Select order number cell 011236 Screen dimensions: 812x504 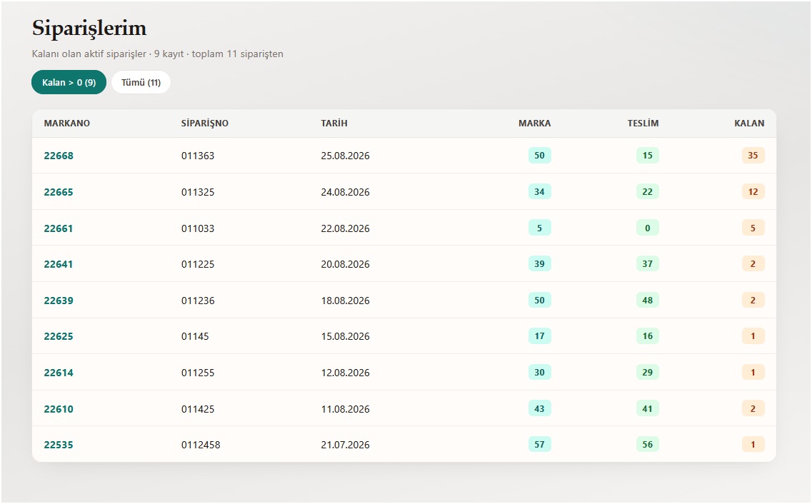click(198, 300)
